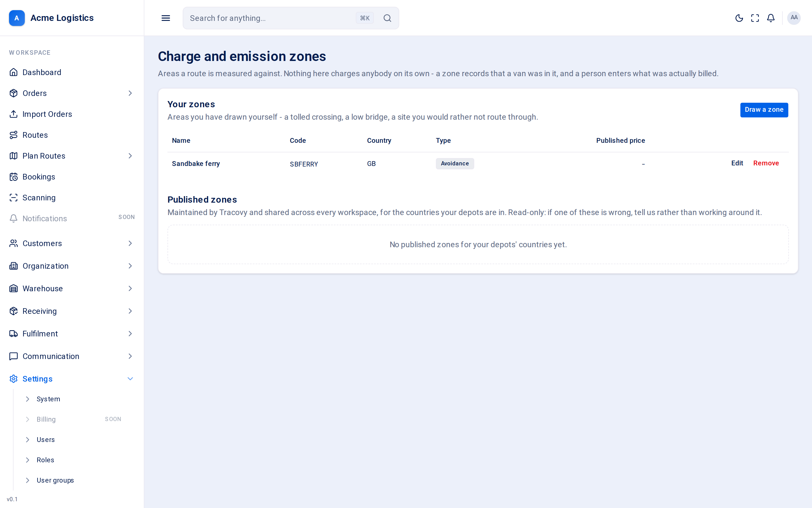This screenshot has height=508, width=812.
Task: Expand the Orders submenu chevron
Action: 130,93
